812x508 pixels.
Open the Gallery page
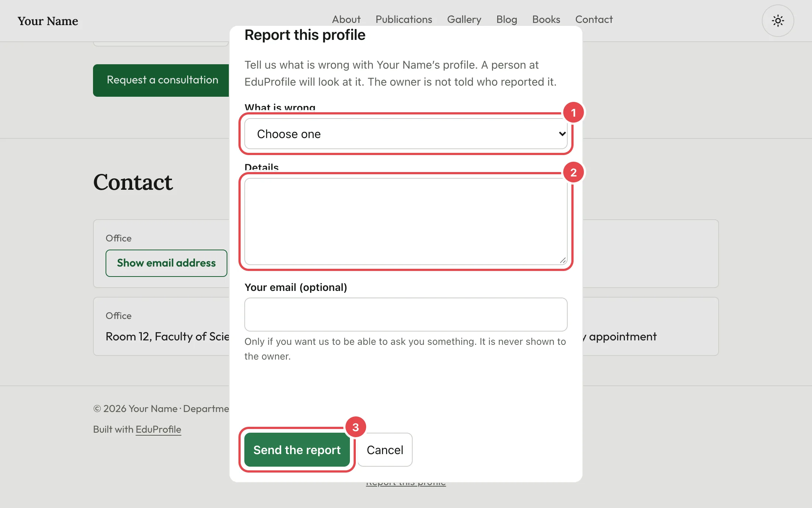coord(464,19)
